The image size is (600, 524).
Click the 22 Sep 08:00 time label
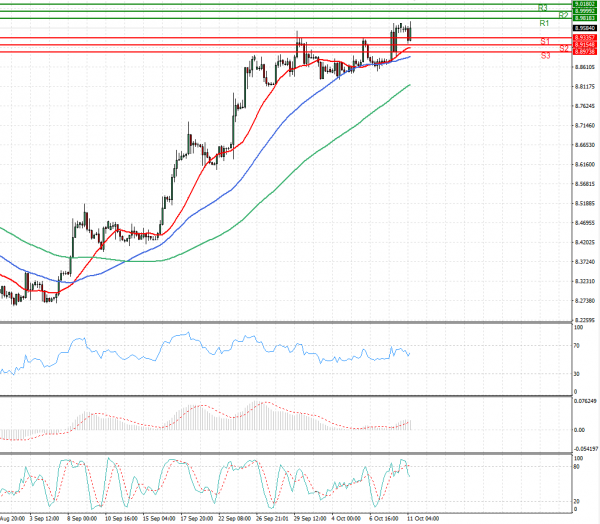pos(235,519)
